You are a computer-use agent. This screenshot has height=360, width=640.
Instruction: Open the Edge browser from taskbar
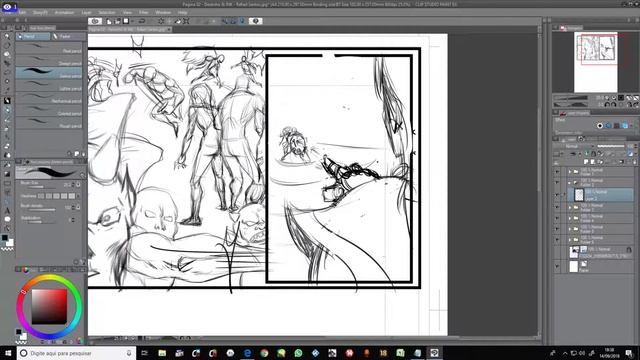point(247,353)
